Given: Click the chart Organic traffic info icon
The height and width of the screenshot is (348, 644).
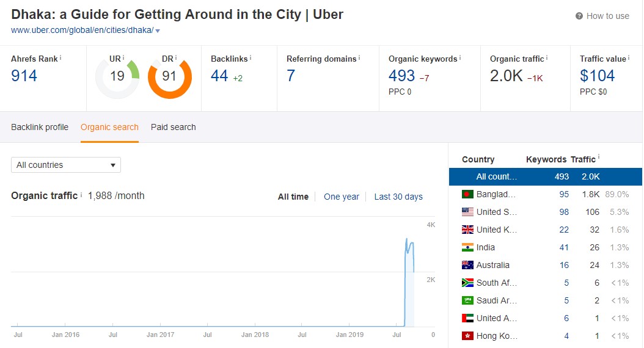Looking at the screenshot, I should point(81,195).
